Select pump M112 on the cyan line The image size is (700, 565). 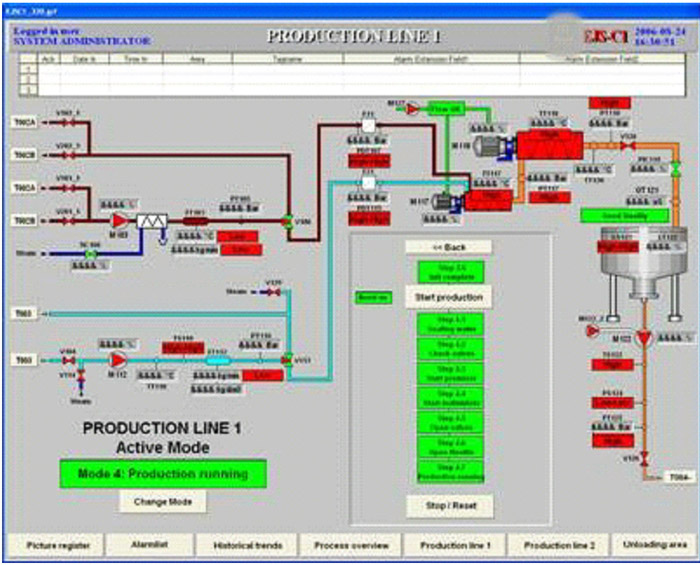pyautogui.click(x=118, y=360)
